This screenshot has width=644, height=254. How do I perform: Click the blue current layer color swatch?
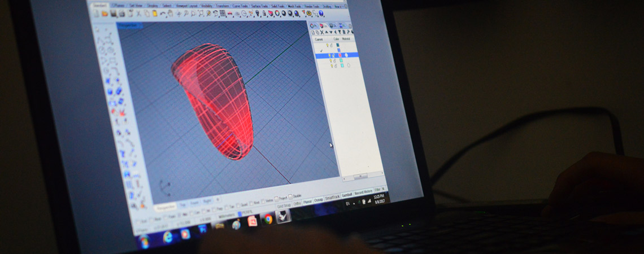point(339,50)
